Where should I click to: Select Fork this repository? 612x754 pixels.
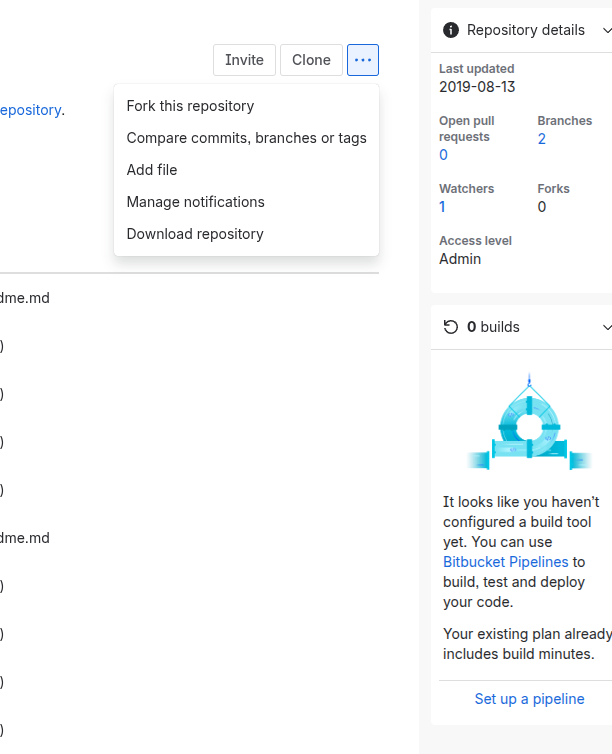[190, 106]
